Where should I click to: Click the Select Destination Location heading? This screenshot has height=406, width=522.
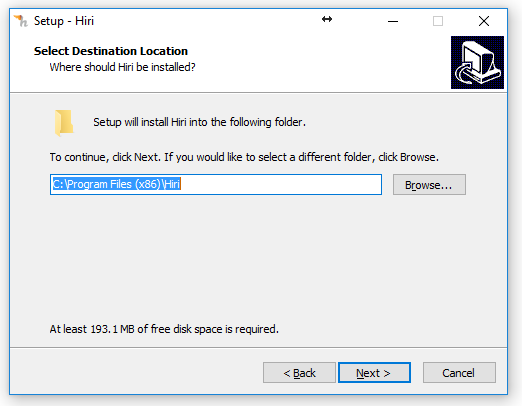111,51
